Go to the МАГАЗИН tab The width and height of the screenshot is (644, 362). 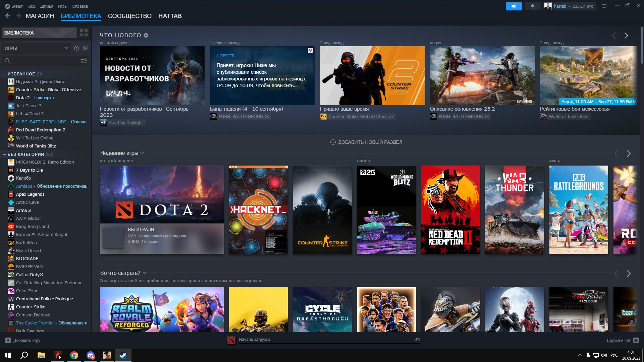tap(40, 16)
